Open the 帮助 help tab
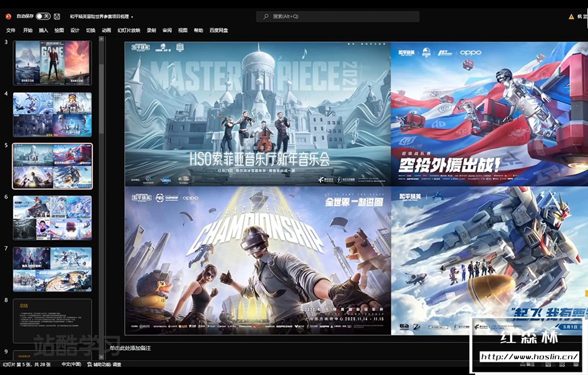The width and height of the screenshot is (588, 375). 198,30
